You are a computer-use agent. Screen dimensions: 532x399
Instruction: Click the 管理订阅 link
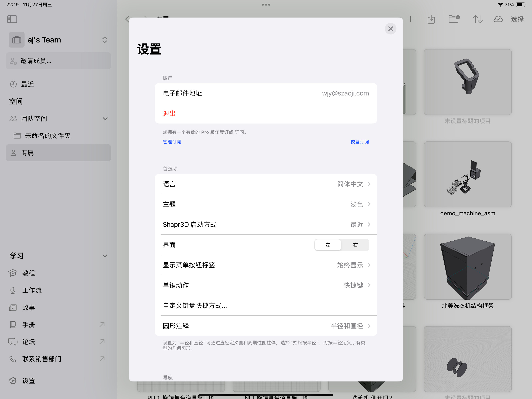[x=172, y=142]
